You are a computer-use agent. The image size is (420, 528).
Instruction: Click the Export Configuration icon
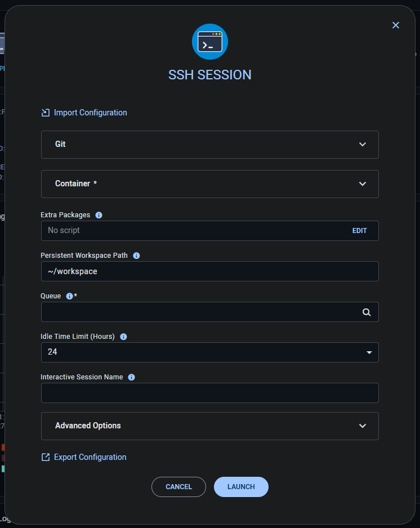pos(45,457)
